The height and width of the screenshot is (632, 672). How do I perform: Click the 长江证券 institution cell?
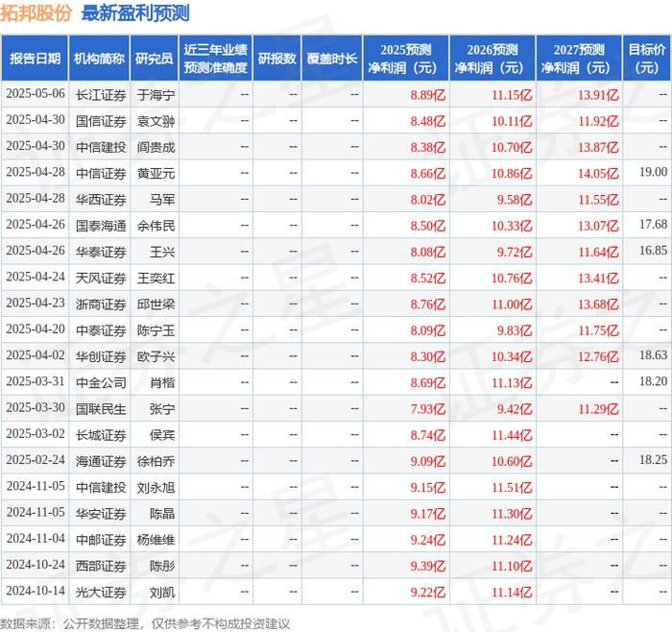(101, 95)
